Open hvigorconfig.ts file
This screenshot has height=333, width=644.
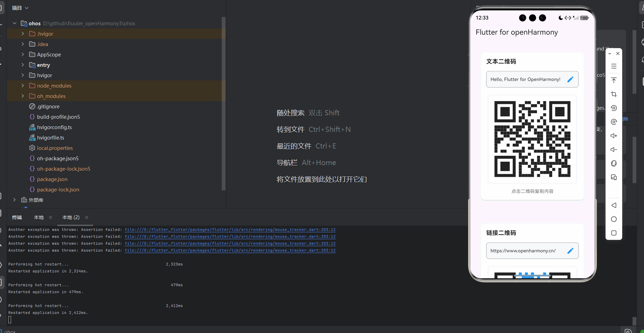tap(54, 127)
